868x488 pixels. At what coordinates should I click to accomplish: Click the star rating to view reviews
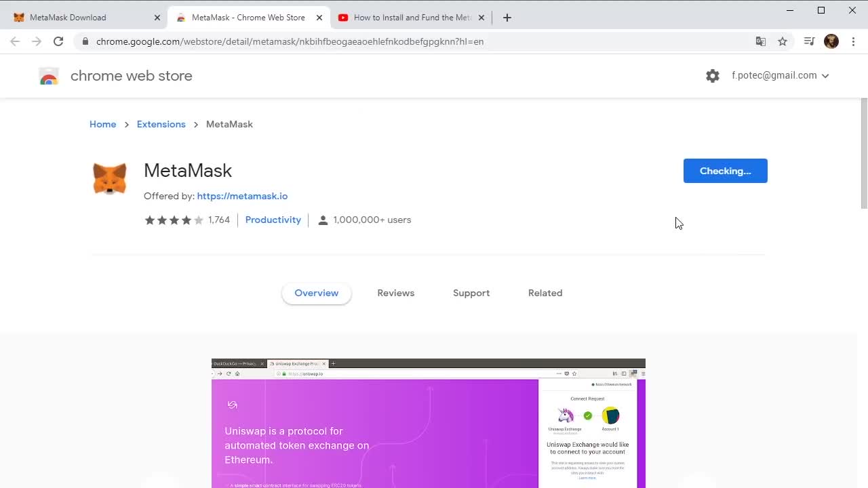[x=174, y=220]
